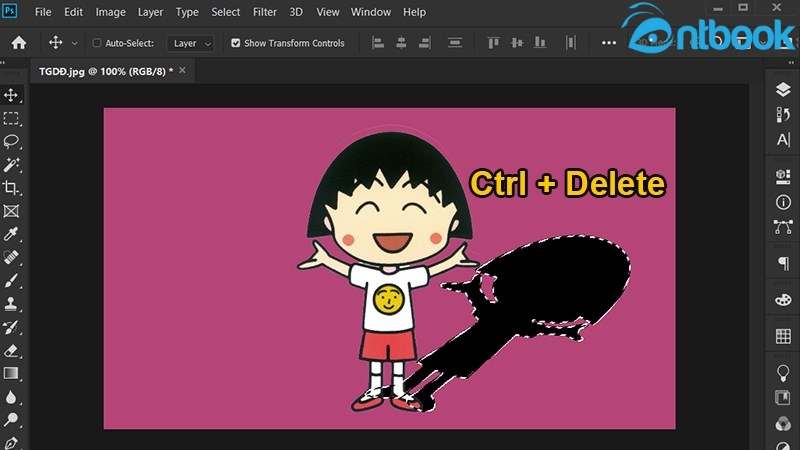Click the Home button in options bar
Viewport: 800px width, 450px height.
point(19,43)
